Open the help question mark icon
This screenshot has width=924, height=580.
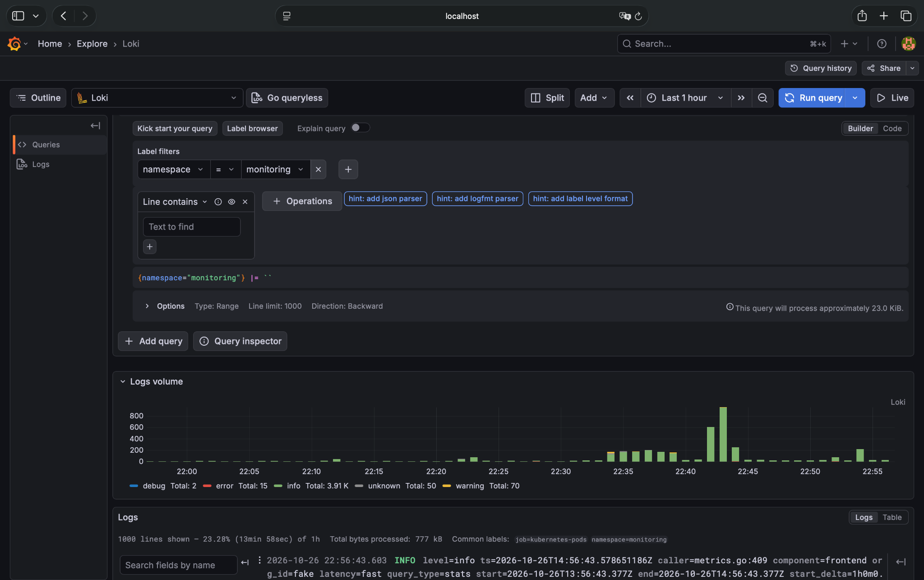(x=882, y=44)
